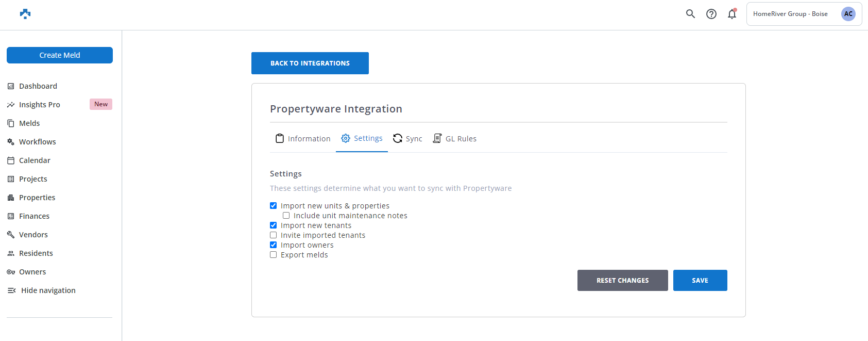Open Finances section
Screen dimensions: 868x341
(35, 216)
